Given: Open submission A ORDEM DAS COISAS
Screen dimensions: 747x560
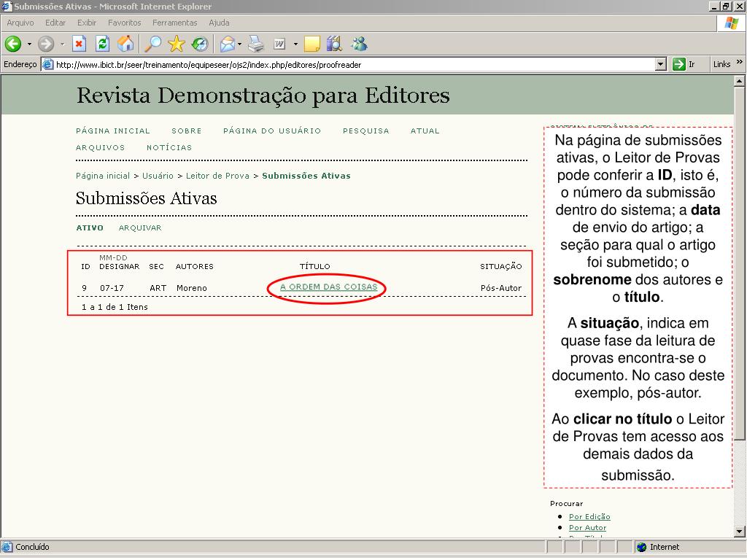Looking at the screenshot, I should (329, 287).
